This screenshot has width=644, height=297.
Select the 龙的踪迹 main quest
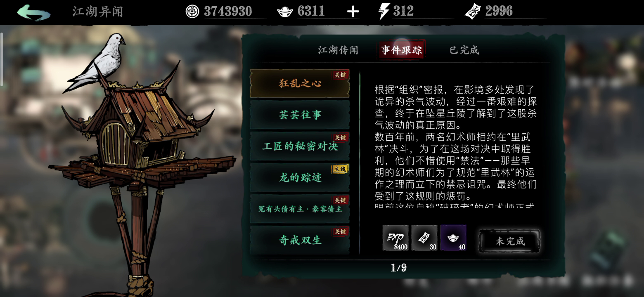[300, 177]
